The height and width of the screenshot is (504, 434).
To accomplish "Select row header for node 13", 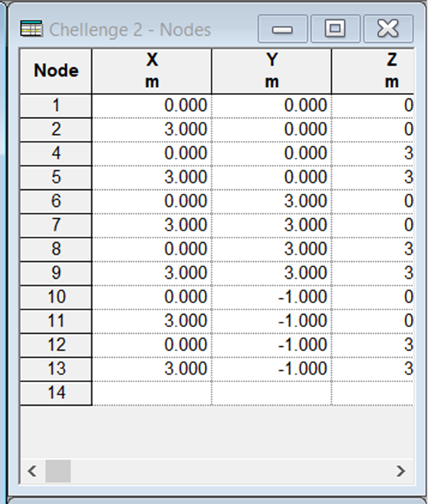I will [56, 368].
